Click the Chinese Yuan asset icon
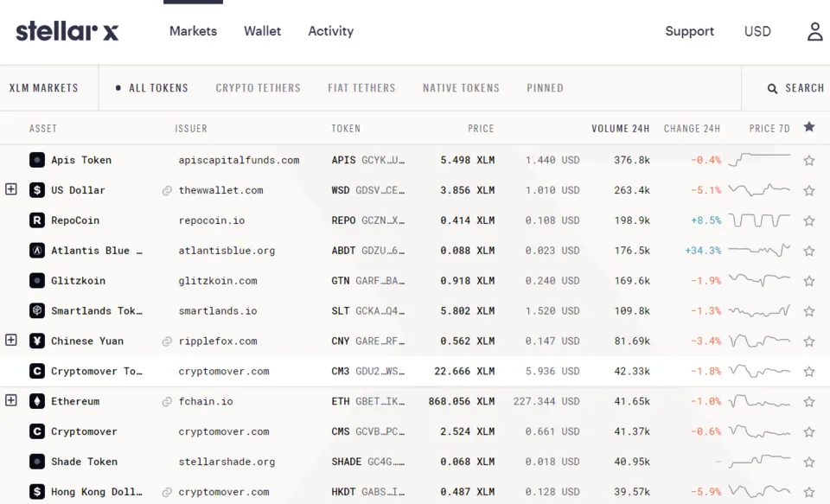Image resolution: width=830 pixels, height=504 pixels. (36, 341)
